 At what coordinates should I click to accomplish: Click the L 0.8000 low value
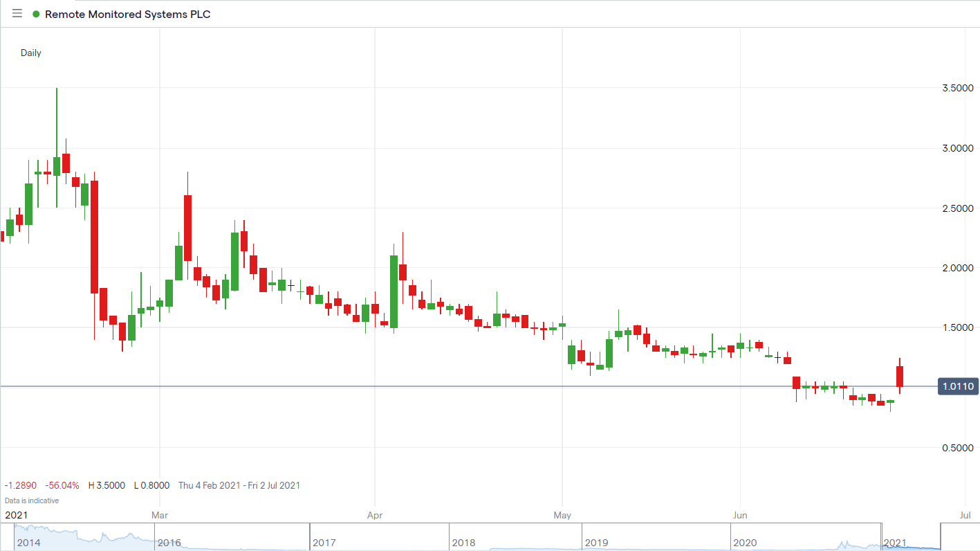151,485
